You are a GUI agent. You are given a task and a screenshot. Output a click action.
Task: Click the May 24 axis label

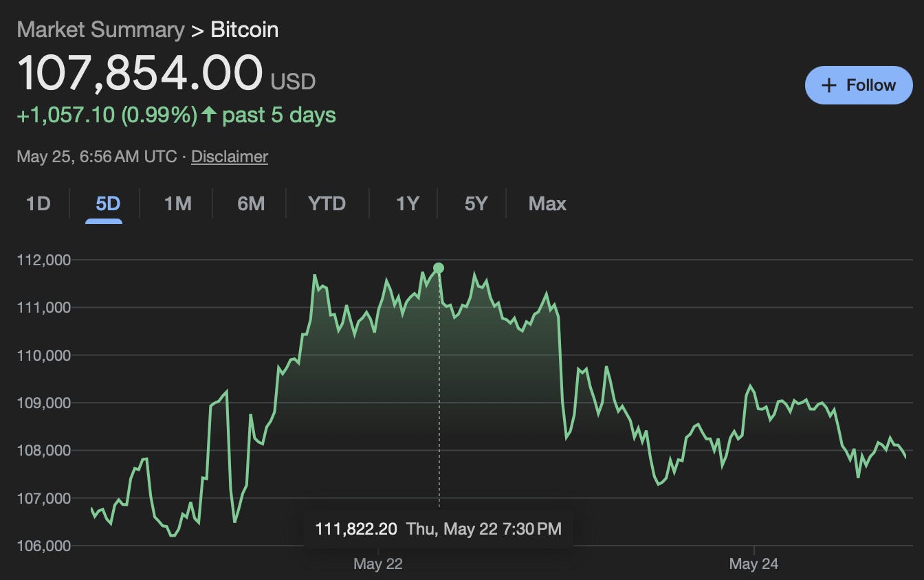pyautogui.click(x=753, y=564)
